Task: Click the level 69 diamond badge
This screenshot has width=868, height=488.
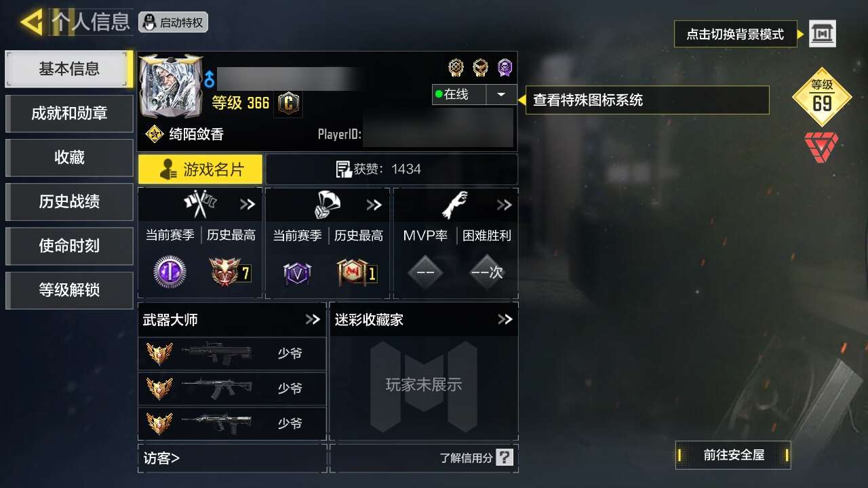Action: coord(822,98)
